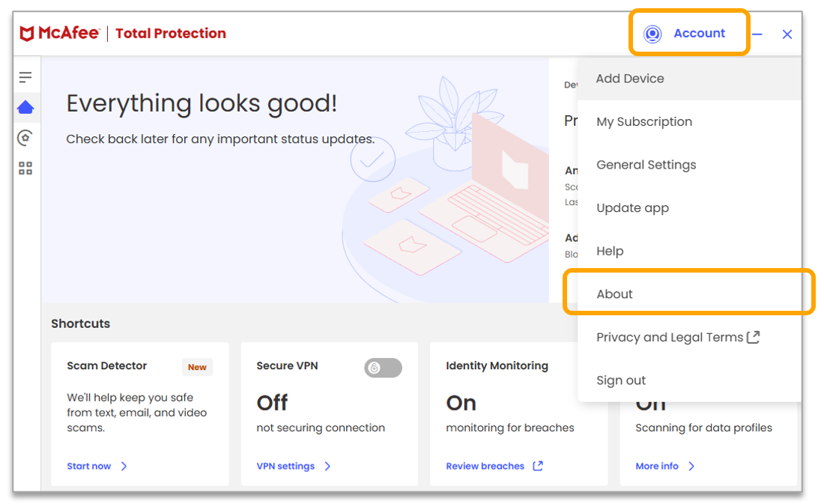Click chevron arrow next to Start now
The width and height of the screenshot is (824, 504).
[x=124, y=466]
